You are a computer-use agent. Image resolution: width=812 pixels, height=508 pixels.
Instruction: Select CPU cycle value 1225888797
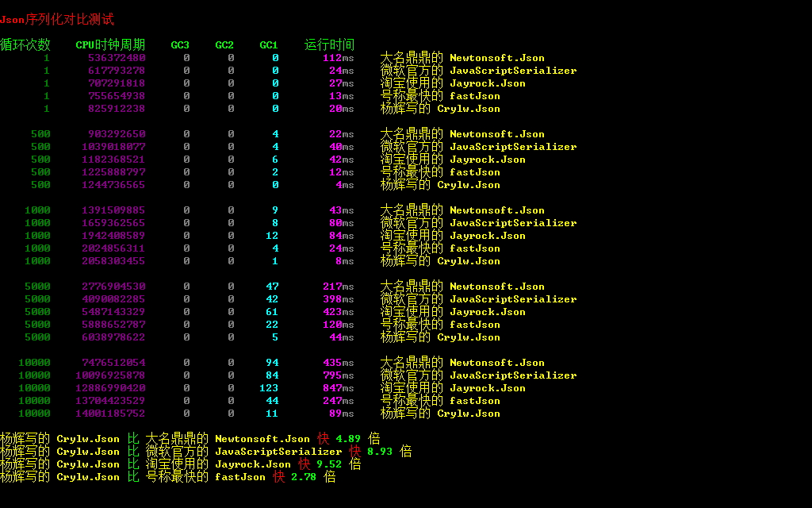pos(113,172)
